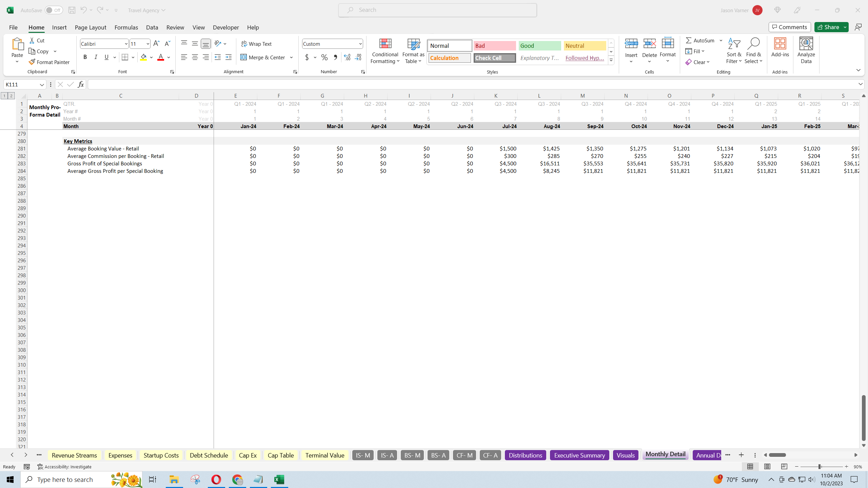Expand the AutoSum dropdown arrow
868x488 pixels.
tap(721, 40)
